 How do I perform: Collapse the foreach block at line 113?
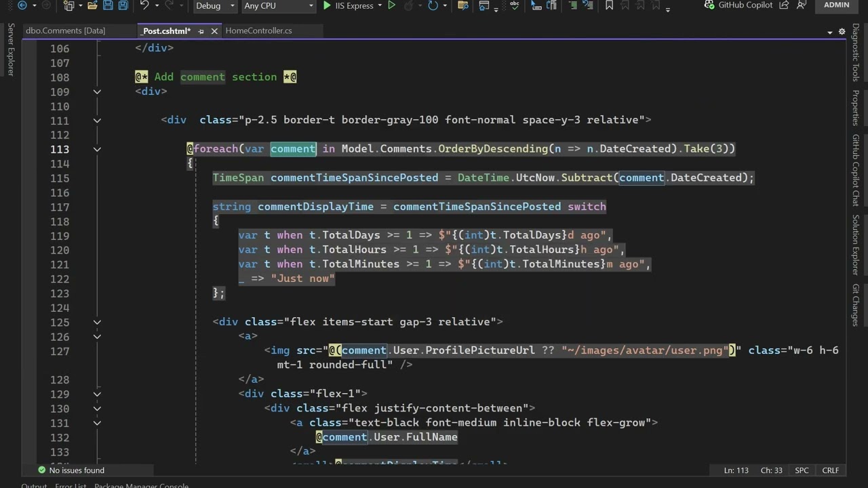point(97,149)
